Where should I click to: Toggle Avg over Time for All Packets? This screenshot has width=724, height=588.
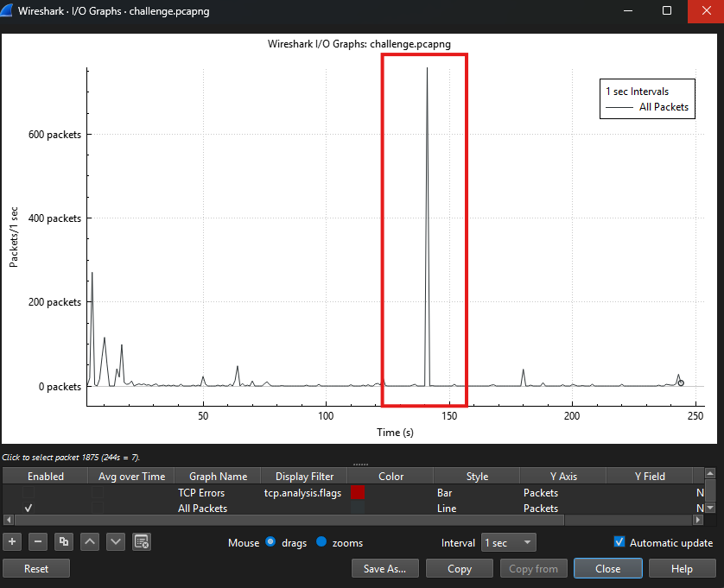(98, 508)
